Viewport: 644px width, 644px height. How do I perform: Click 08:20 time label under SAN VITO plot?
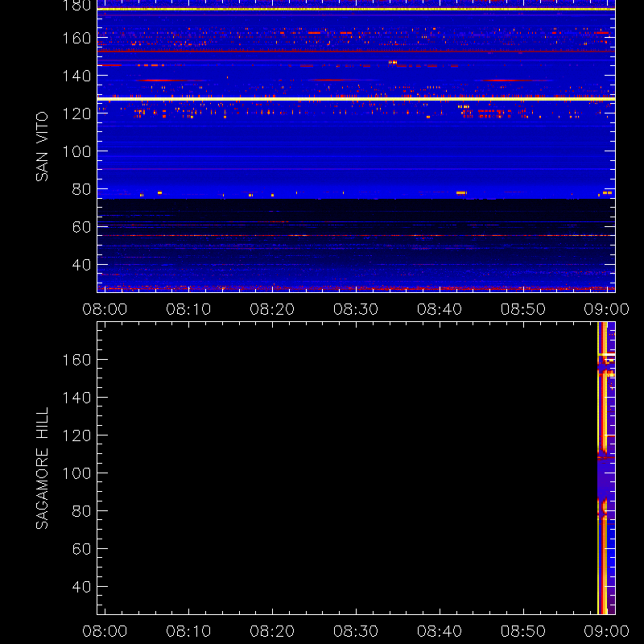272,309
